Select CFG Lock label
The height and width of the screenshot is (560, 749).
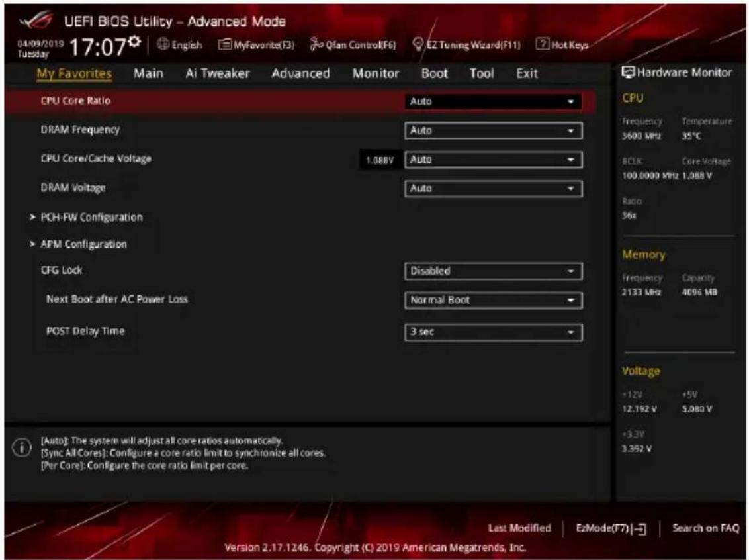pos(62,271)
